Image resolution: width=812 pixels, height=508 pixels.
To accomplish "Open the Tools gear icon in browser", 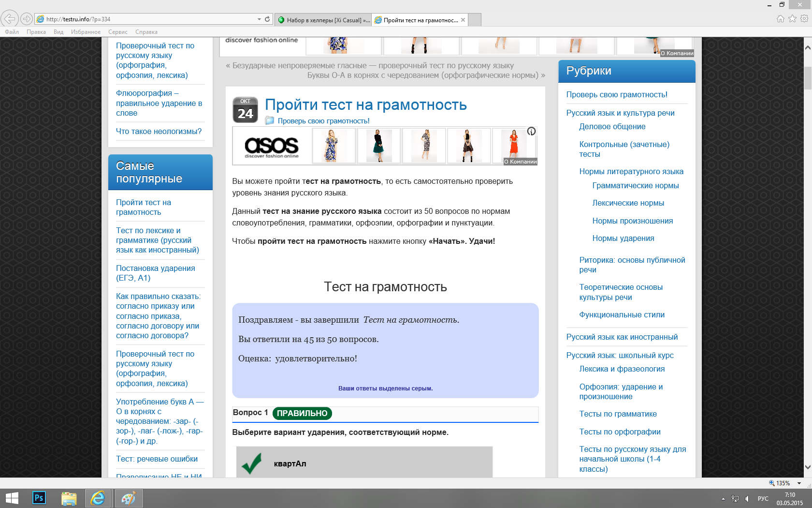I will pos(804,19).
